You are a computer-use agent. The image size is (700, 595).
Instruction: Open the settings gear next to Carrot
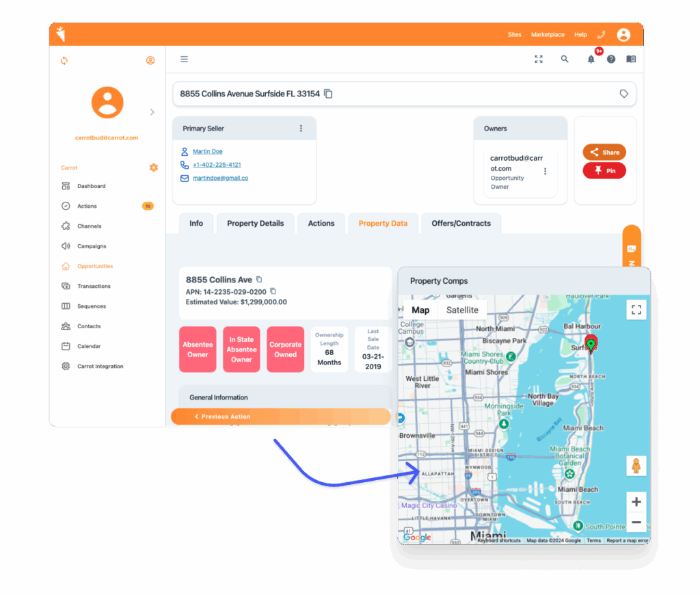point(153,168)
